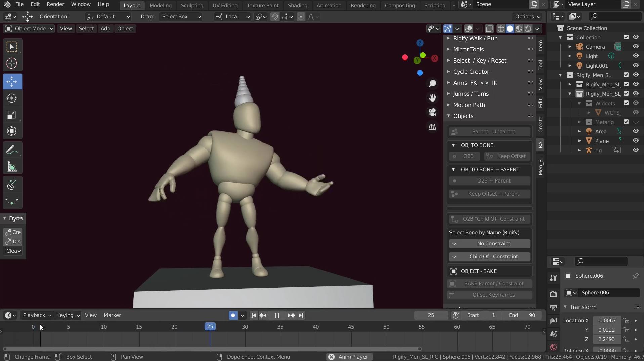Image resolution: width=644 pixels, height=362 pixels.
Task: Open the Output properties tab
Action: point(554,308)
